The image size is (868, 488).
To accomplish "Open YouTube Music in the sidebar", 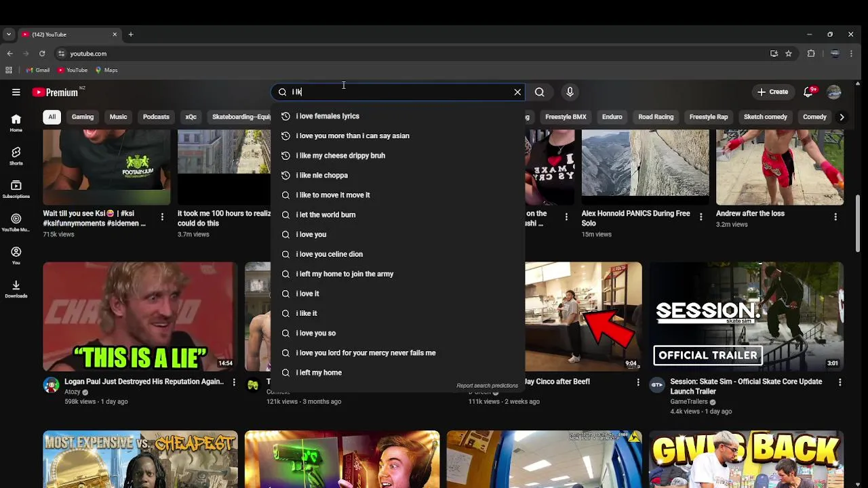I will [16, 222].
